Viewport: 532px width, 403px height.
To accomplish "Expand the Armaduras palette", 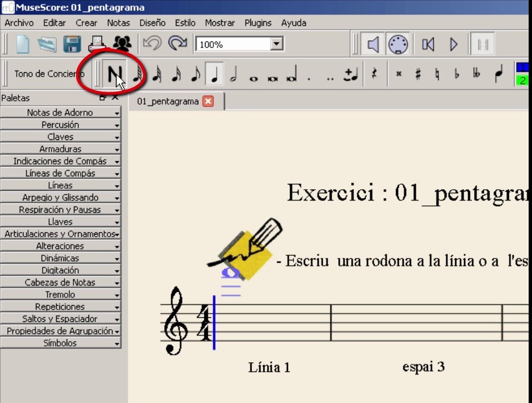I will click(60, 149).
